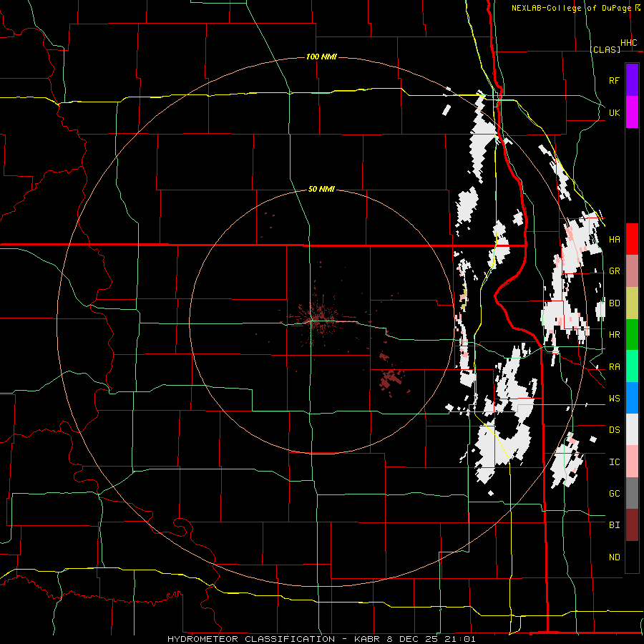The width and height of the screenshot is (644, 644).
Task: Click the HHC product code text
Action: (x=628, y=43)
